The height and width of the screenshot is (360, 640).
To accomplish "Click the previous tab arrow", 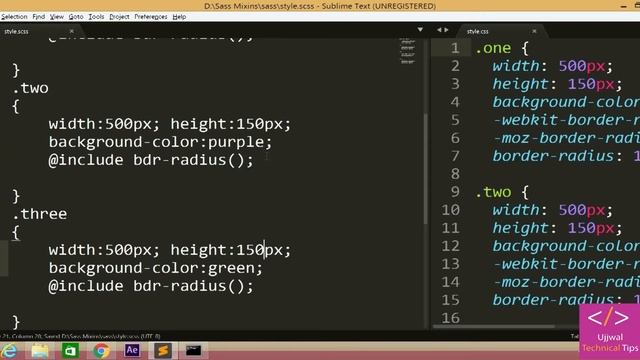I will click(x=439, y=29).
